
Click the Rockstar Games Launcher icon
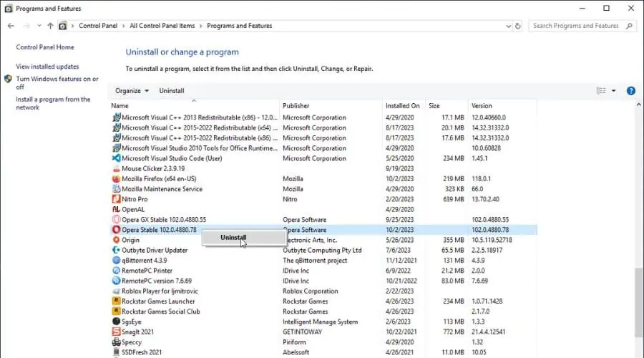pos(116,301)
